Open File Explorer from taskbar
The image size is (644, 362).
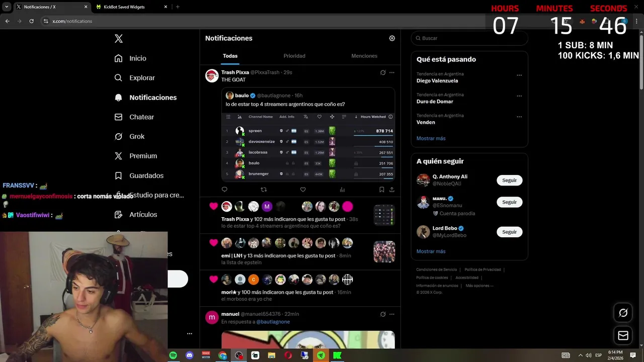(x=272, y=355)
